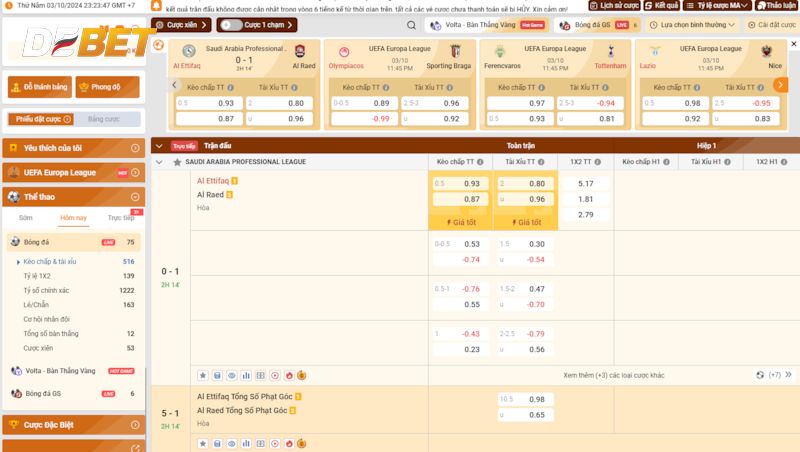Click the Kèo chấp TT info icon in table header
This screenshot has height=452, width=800.
pyautogui.click(x=480, y=161)
